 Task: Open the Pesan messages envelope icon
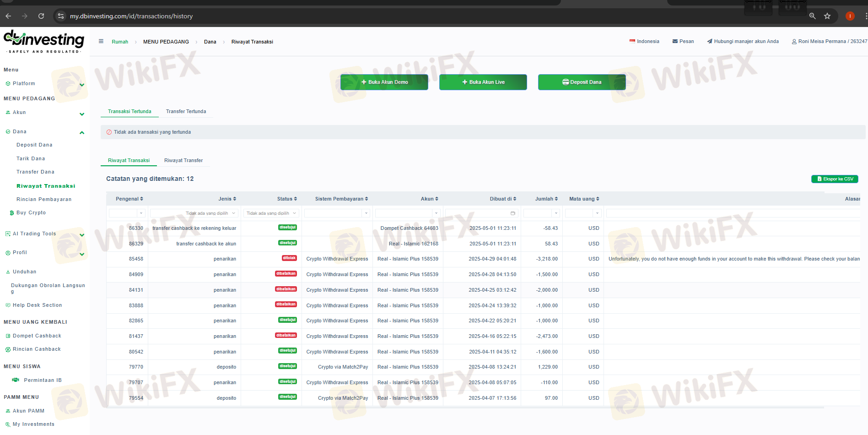pyautogui.click(x=675, y=41)
